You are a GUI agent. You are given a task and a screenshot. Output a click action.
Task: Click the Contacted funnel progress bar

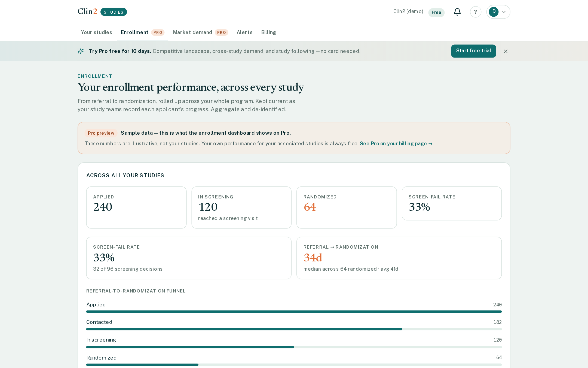tap(294, 329)
